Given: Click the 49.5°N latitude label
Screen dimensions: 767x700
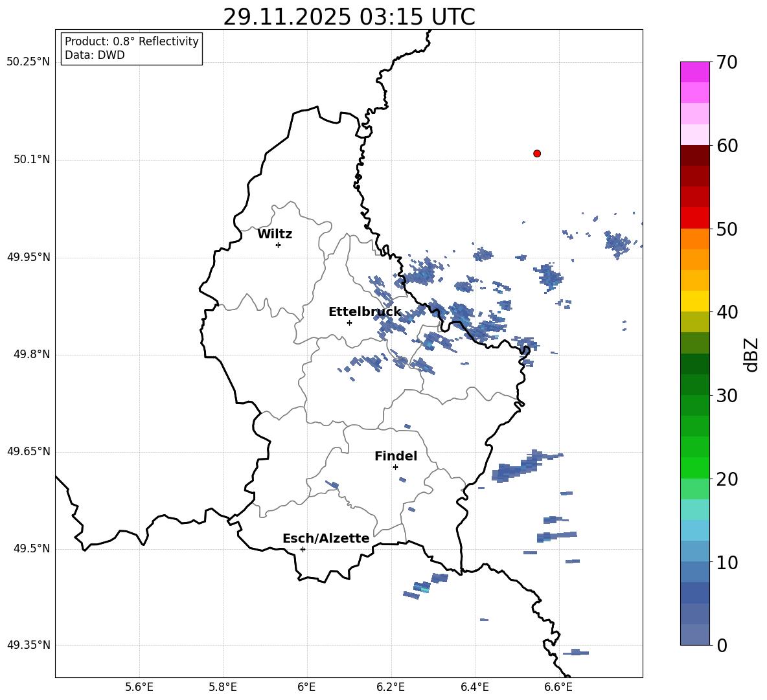Looking at the screenshot, I should [31, 548].
